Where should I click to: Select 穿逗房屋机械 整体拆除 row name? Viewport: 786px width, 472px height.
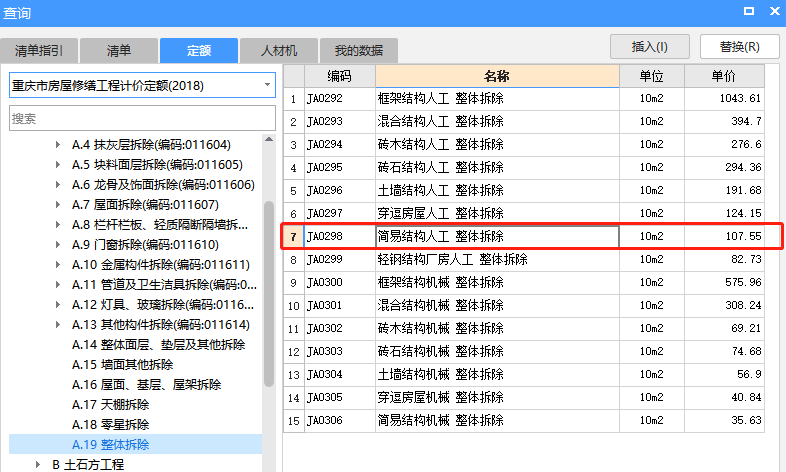(497, 398)
